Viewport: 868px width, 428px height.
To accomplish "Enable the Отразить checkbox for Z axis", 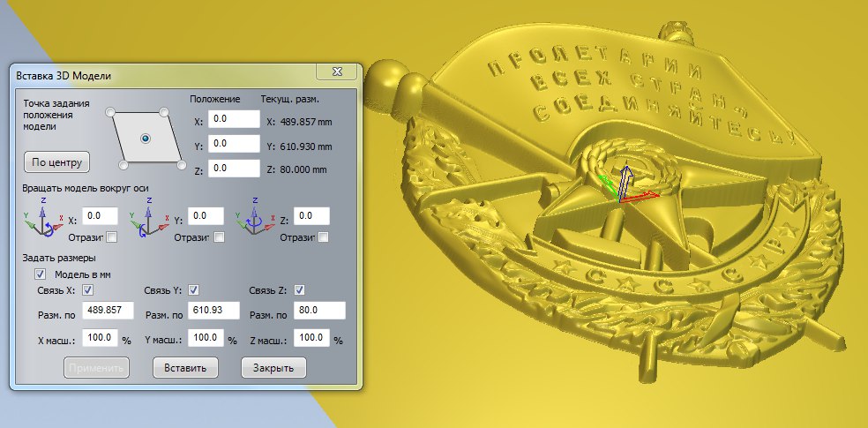I will (x=323, y=237).
